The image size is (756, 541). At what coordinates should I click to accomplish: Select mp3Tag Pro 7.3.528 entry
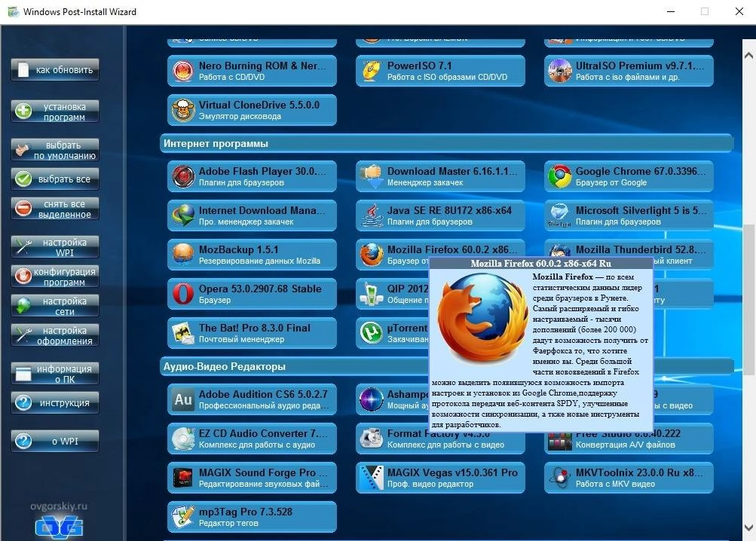coord(252,517)
